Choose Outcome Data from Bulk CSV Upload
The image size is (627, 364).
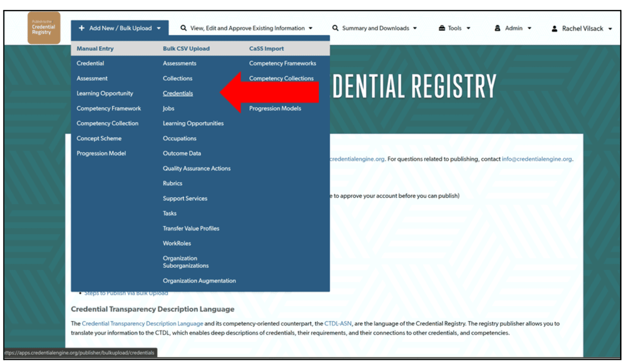tap(181, 153)
